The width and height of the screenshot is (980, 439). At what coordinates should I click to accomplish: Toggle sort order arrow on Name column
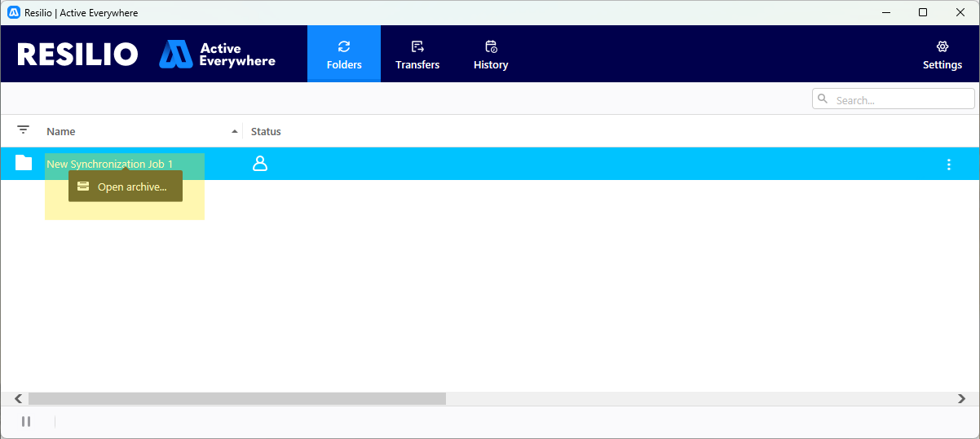point(235,131)
